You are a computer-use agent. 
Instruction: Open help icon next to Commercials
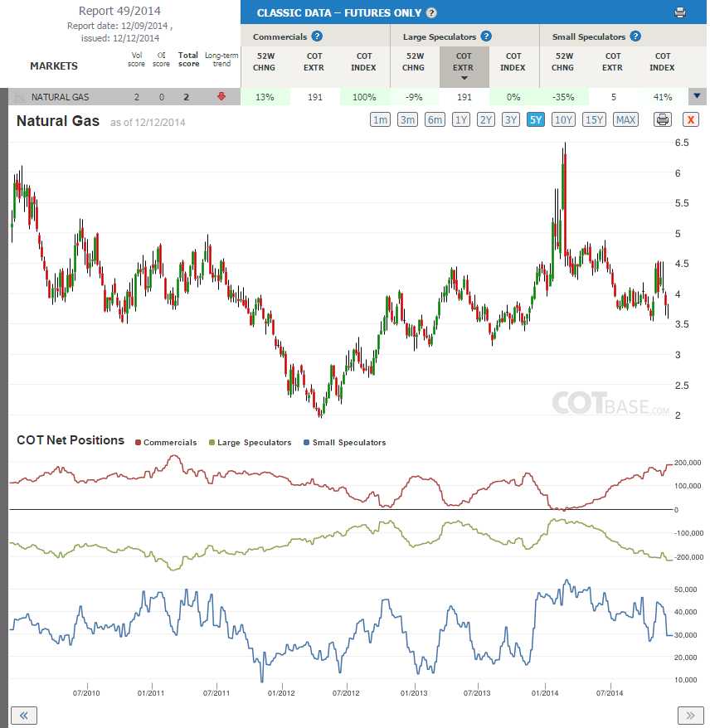click(317, 36)
